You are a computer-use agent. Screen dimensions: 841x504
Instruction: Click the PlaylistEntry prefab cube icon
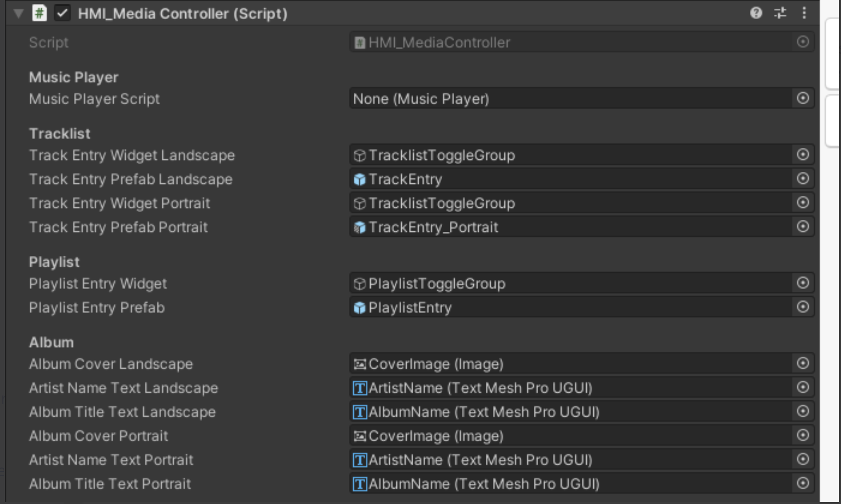coord(359,307)
